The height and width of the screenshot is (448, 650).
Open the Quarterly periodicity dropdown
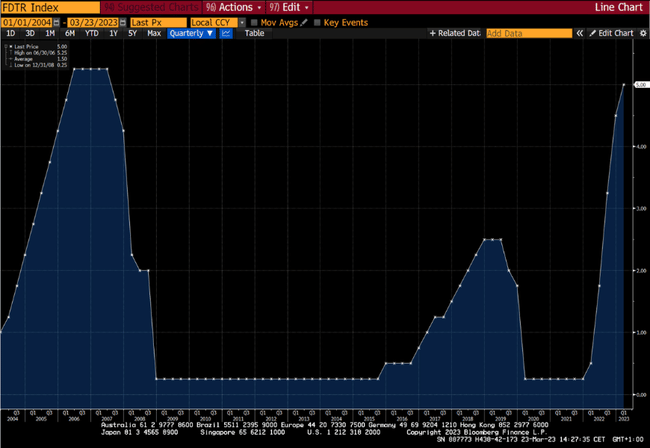(x=191, y=33)
